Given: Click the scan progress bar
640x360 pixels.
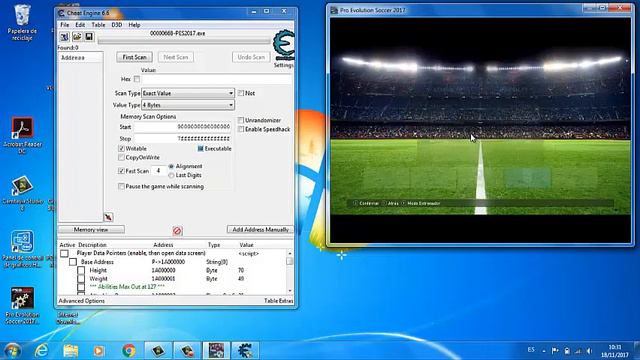Looking at the screenshot, I should click(x=184, y=41).
